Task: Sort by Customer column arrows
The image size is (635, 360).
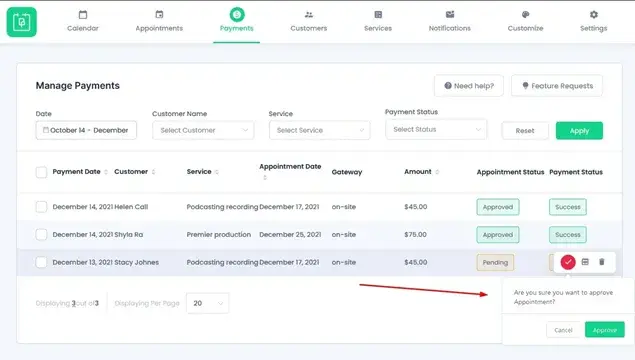Action: pos(153,172)
